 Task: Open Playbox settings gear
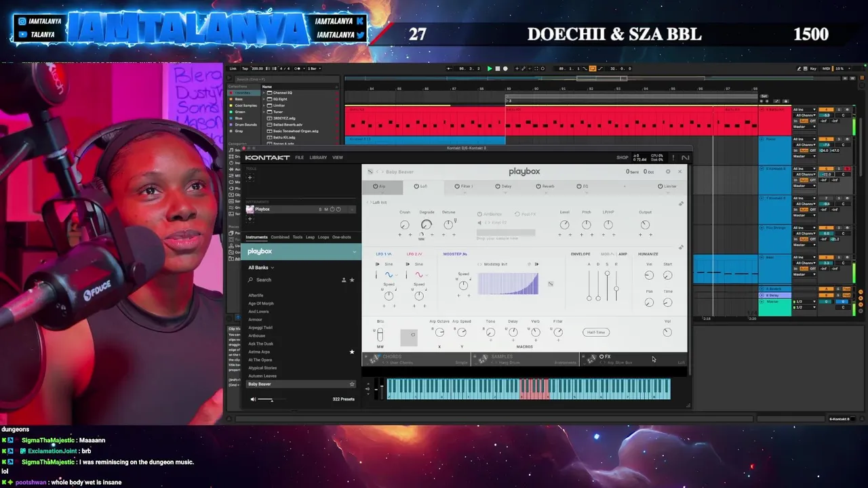(x=668, y=171)
